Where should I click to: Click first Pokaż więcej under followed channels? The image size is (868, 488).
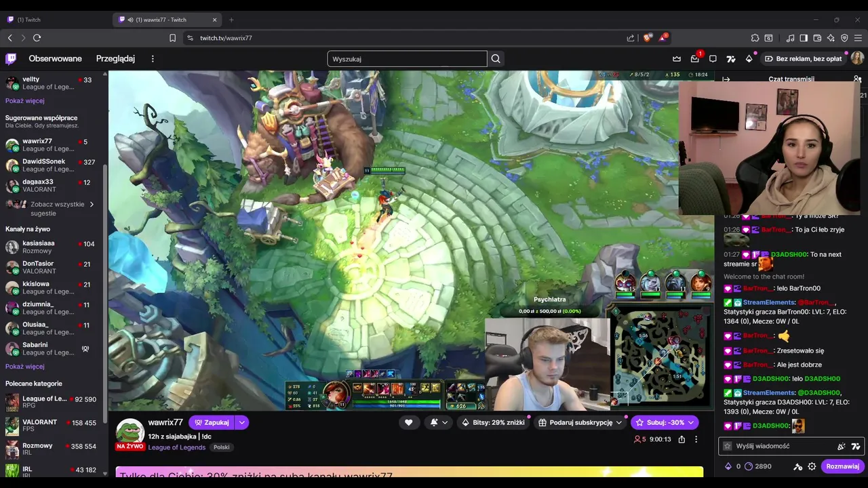click(25, 100)
